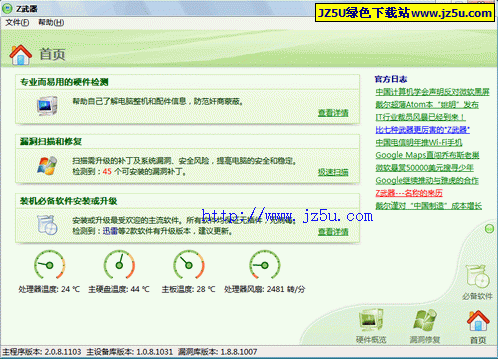
Task: Open the 帮助(H) menu
Action: click(51, 22)
